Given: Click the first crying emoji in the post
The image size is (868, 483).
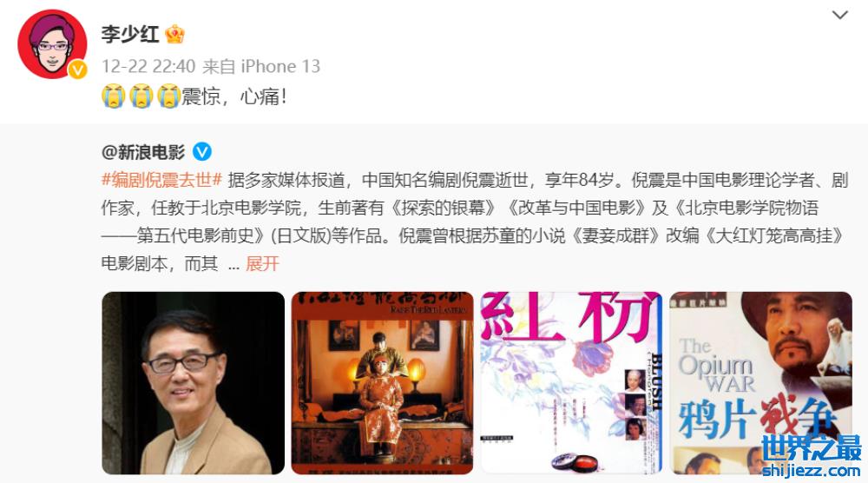Looking at the screenshot, I should click(x=113, y=96).
